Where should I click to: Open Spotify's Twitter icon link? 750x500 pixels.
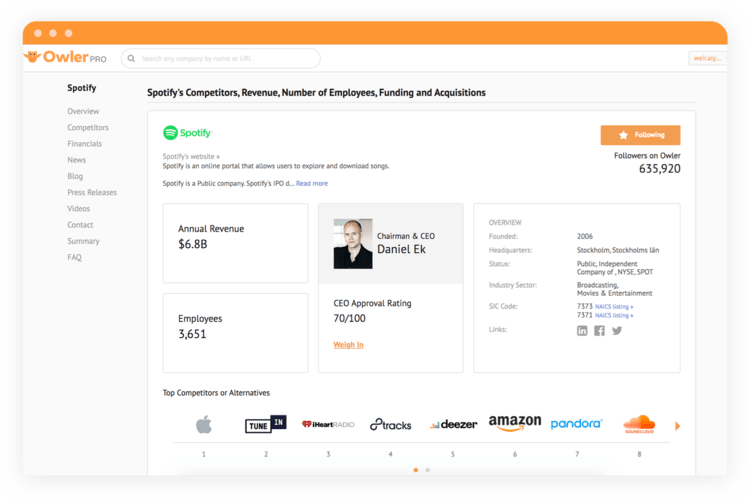pos(617,331)
